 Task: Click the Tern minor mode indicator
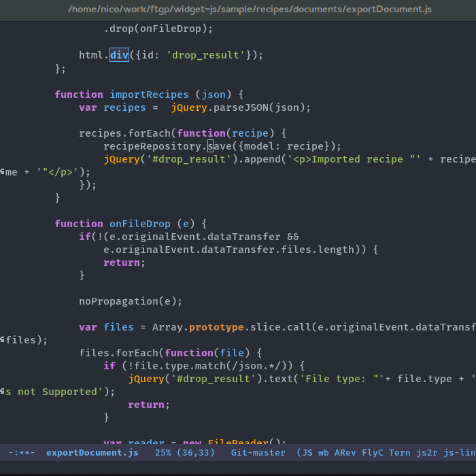(400, 453)
